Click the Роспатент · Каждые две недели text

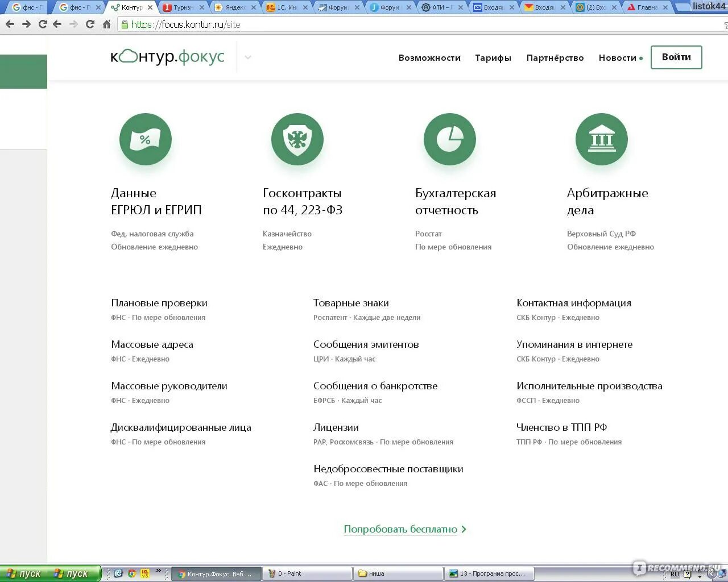coord(367,318)
